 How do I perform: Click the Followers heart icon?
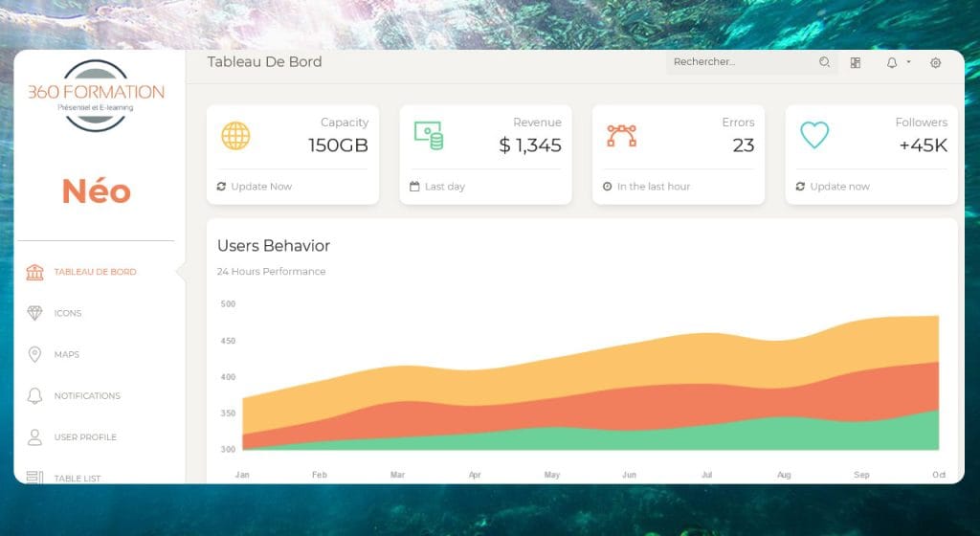814,136
